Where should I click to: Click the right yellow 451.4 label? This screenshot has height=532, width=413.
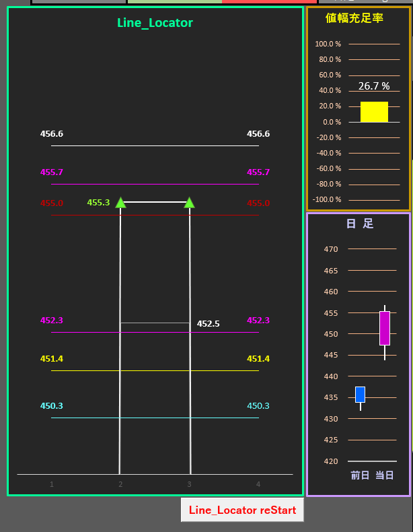pyautogui.click(x=258, y=359)
